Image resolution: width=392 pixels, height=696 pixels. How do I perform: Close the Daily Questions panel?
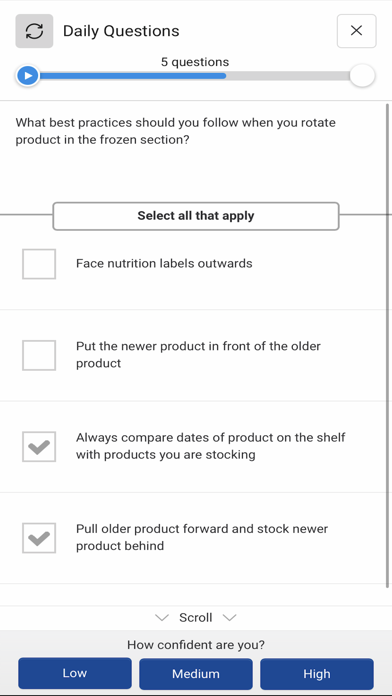356,31
